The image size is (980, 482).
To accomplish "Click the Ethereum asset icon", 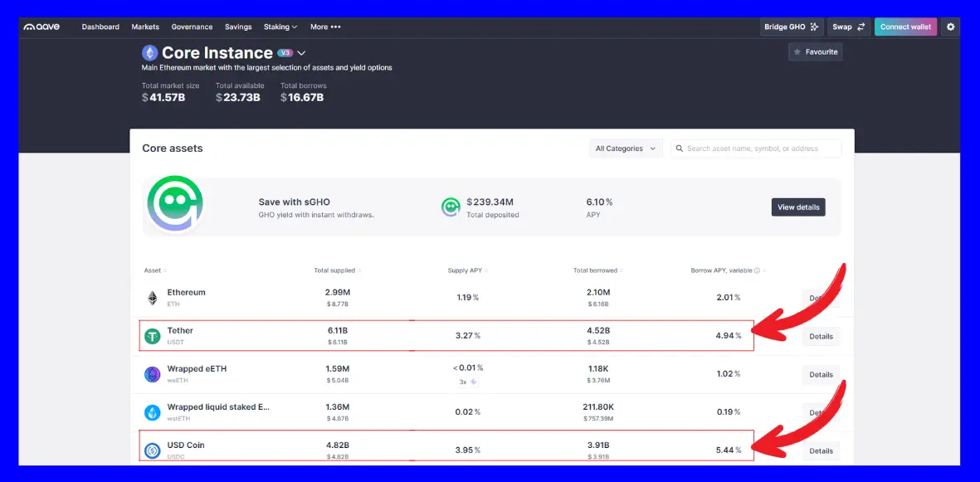I will [x=153, y=298].
